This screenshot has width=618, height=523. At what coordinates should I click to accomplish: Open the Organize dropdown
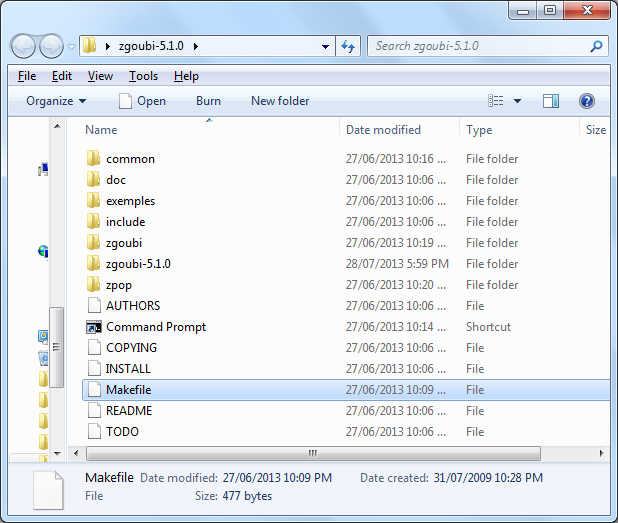pyautogui.click(x=56, y=101)
